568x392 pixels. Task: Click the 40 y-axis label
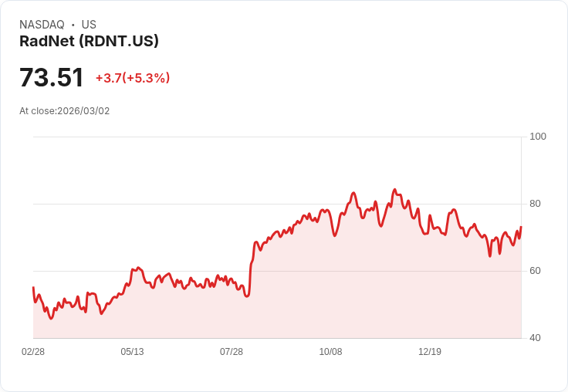point(535,338)
